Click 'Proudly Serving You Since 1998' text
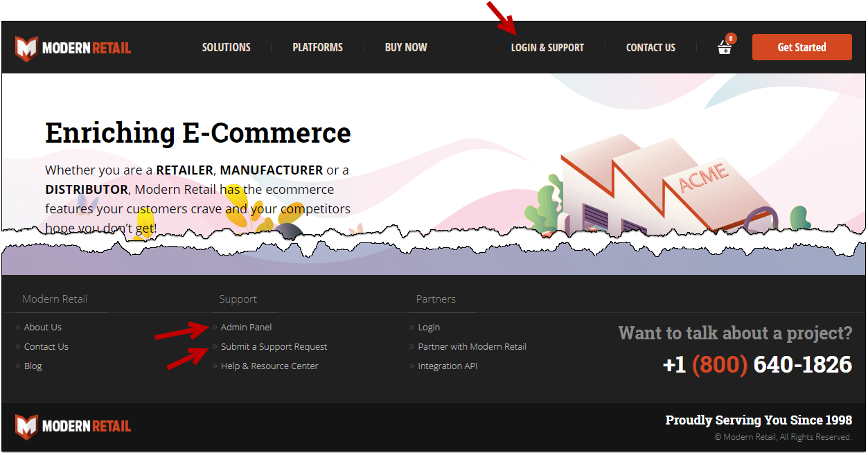This screenshot has width=868, height=455. click(x=759, y=420)
